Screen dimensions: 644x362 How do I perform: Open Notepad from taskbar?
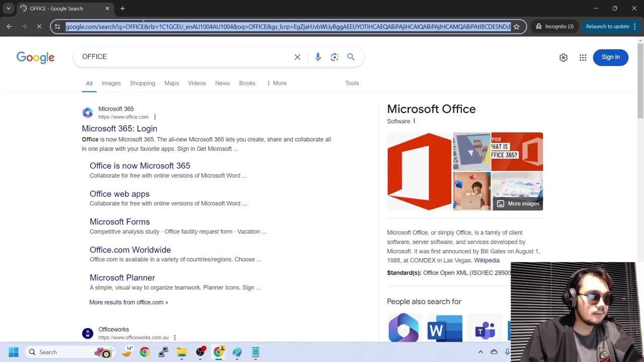click(256, 352)
